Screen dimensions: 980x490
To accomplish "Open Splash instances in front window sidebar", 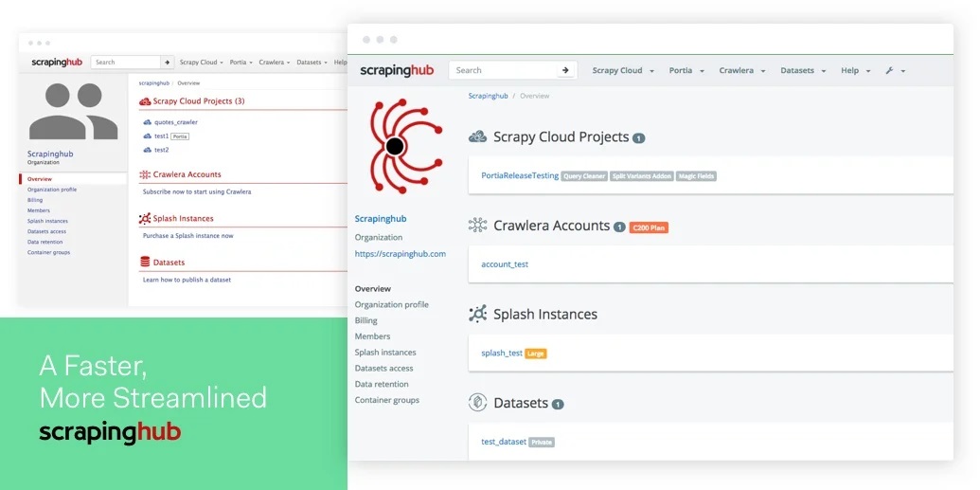I will click(x=385, y=353).
